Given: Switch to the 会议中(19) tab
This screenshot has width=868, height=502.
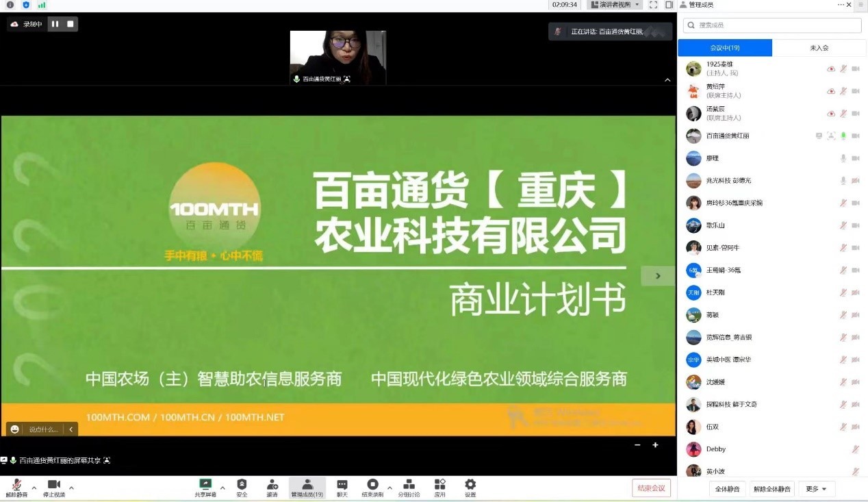Looking at the screenshot, I should point(725,48).
